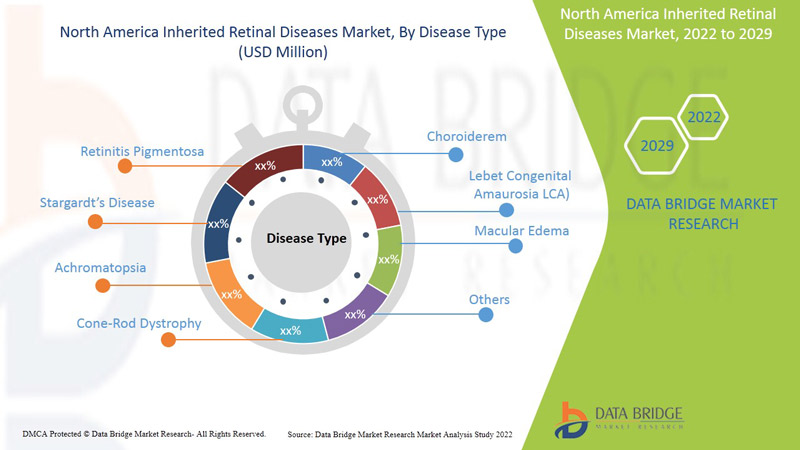Select the orange dot under Cone-Rod Dystrophy
Screen dimensions: 800x450
click(167, 340)
